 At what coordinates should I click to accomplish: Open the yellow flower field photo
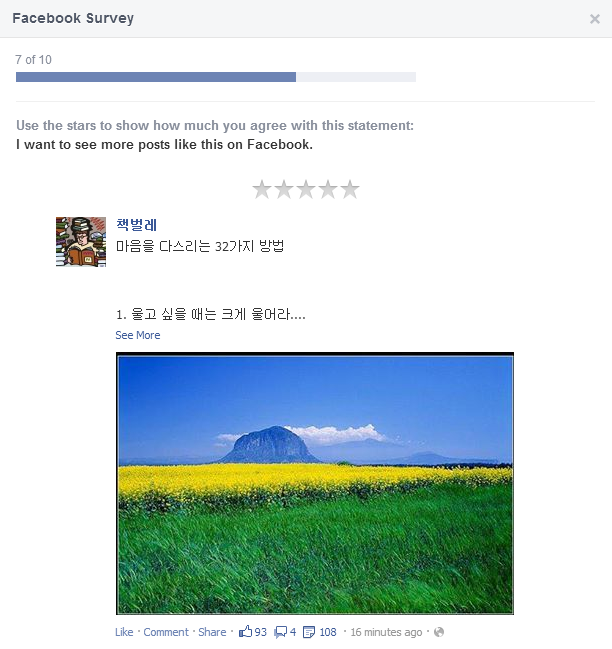tap(315, 483)
